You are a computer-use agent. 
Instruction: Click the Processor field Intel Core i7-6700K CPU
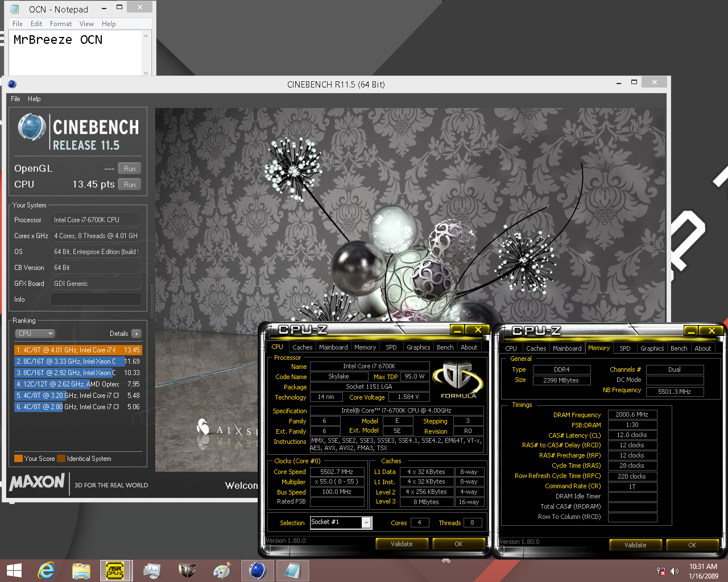(x=96, y=220)
